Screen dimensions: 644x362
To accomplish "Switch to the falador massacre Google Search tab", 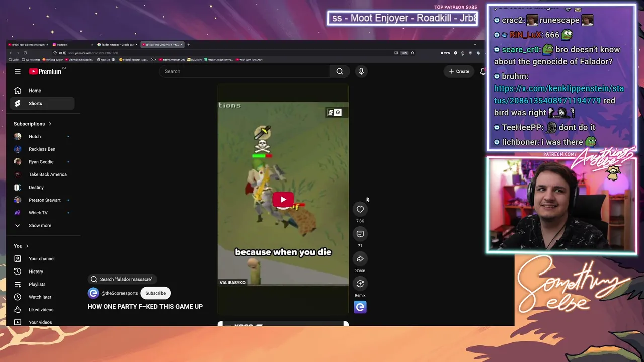I will (117, 45).
